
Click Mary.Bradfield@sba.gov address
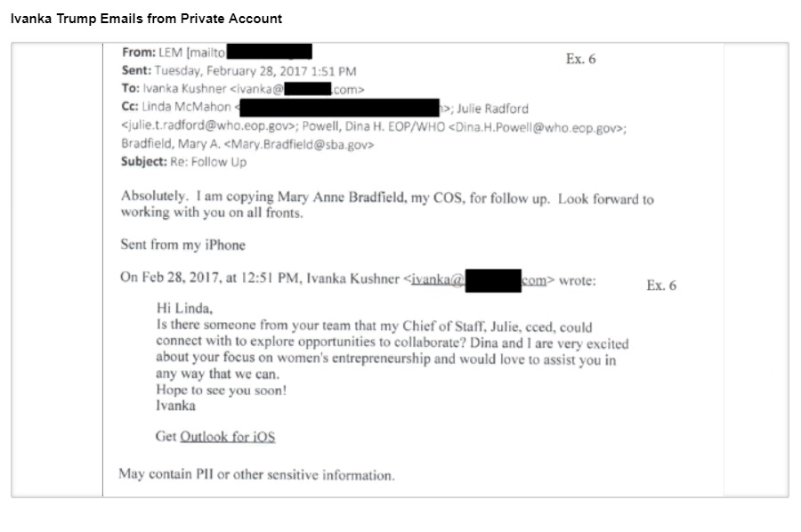299,145
